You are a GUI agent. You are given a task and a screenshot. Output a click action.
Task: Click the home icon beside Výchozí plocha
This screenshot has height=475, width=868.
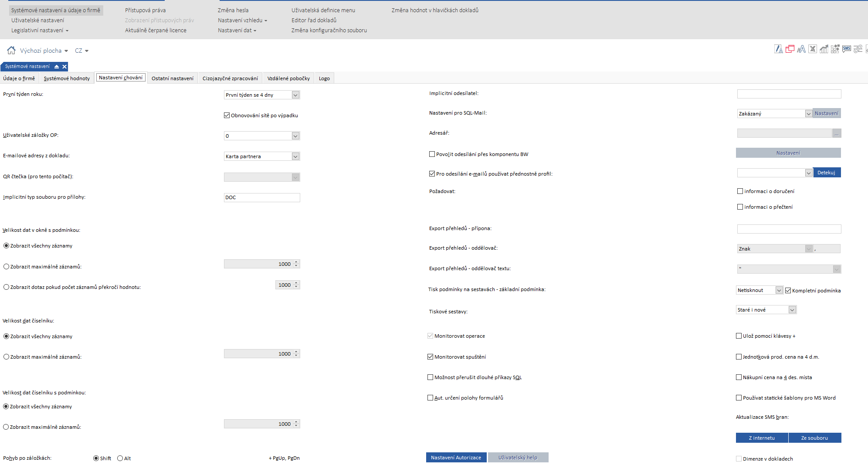11,50
